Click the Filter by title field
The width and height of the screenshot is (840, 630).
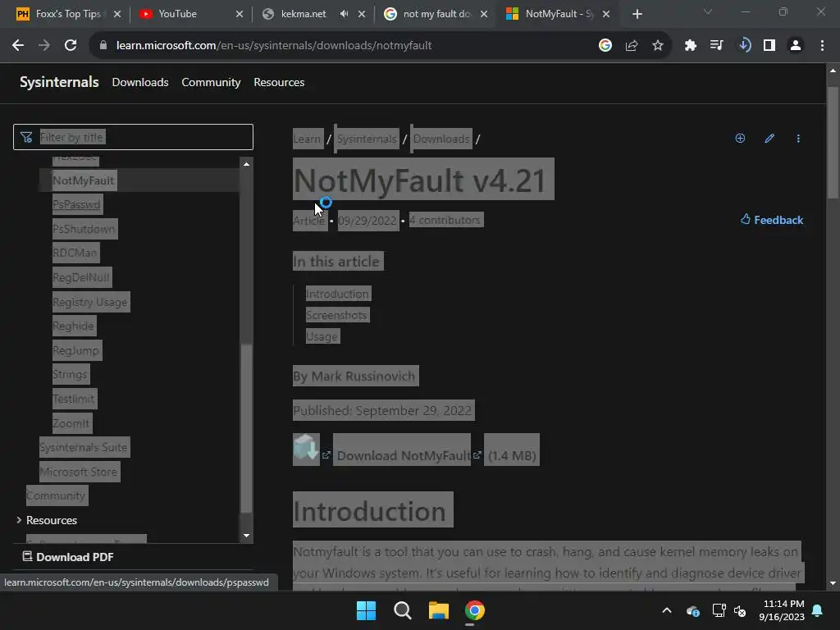(x=133, y=137)
